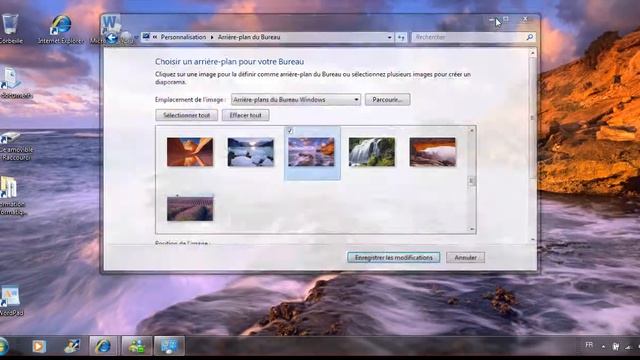Untick the checkbox on the selected wallpaper

coord(290,131)
